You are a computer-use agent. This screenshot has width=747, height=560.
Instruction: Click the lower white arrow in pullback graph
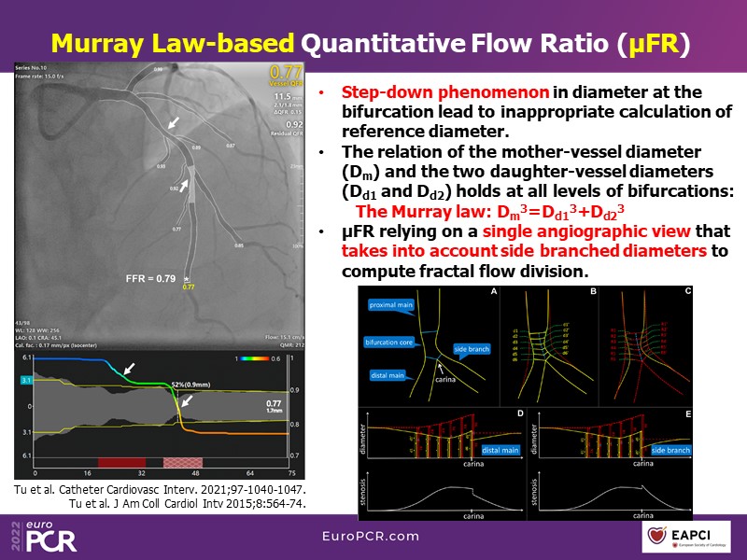click(188, 401)
